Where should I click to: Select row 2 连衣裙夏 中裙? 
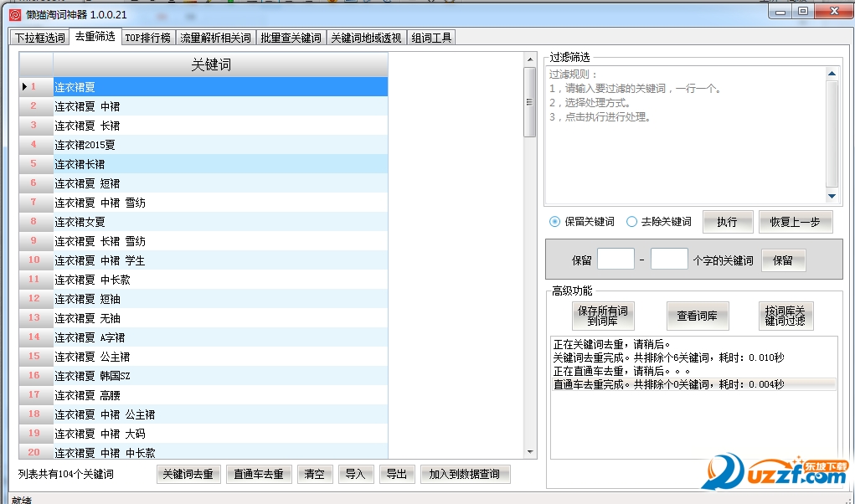pyautogui.click(x=220, y=106)
